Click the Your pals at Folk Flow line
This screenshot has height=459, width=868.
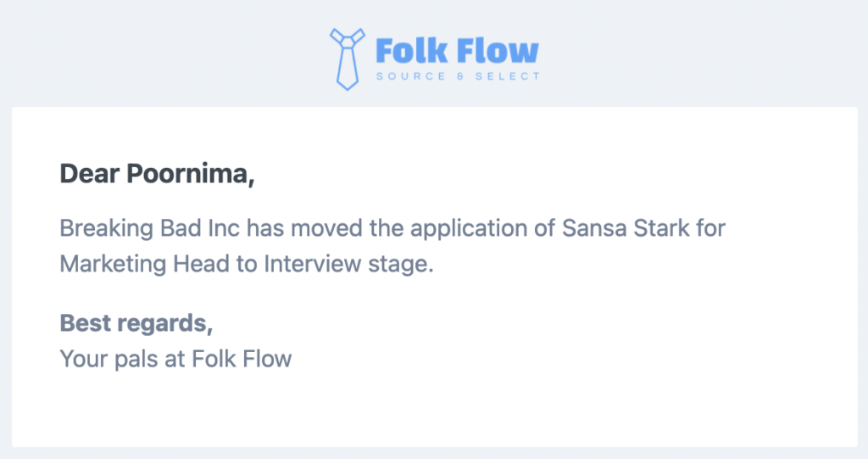175,359
